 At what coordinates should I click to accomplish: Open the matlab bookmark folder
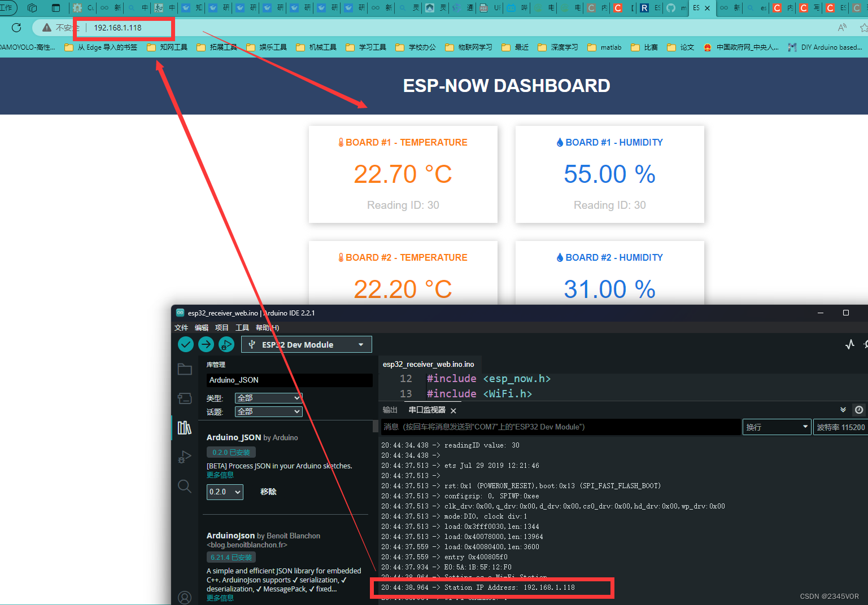pyautogui.click(x=605, y=47)
